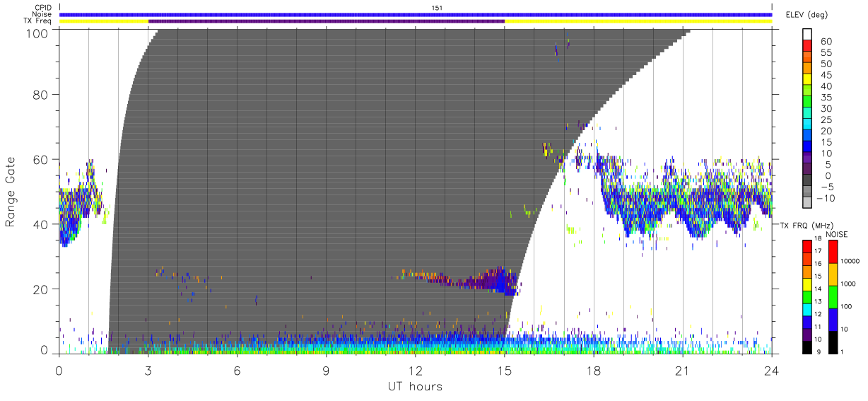The width and height of the screenshot is (868, 401).
Task: Click the TX Freq row label
Action: pyautogui.click(x=38, y=21)
